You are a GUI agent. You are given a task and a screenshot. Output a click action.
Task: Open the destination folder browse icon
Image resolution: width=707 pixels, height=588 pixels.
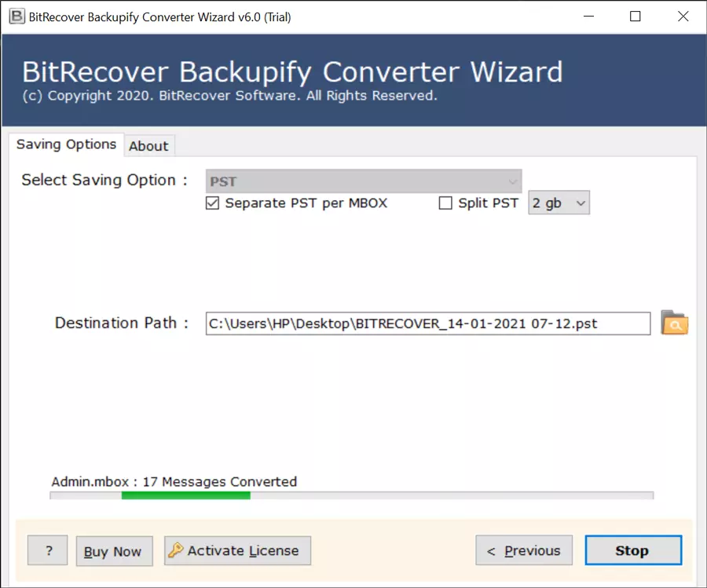674,323
